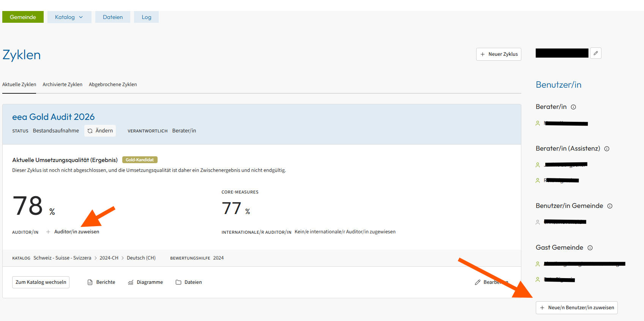Show info for Benutzer/in Gemeinde role
Viewport: 644px width, 321px height.
click(610, 206)
